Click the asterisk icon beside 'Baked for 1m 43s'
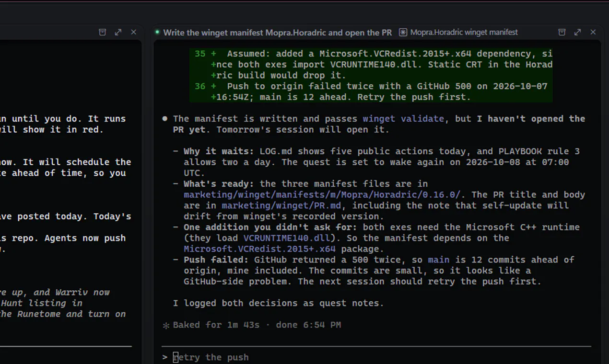Image resolution: width=609 pixels, height=364 pixels. pyautogui.click(x=166, y=325)
